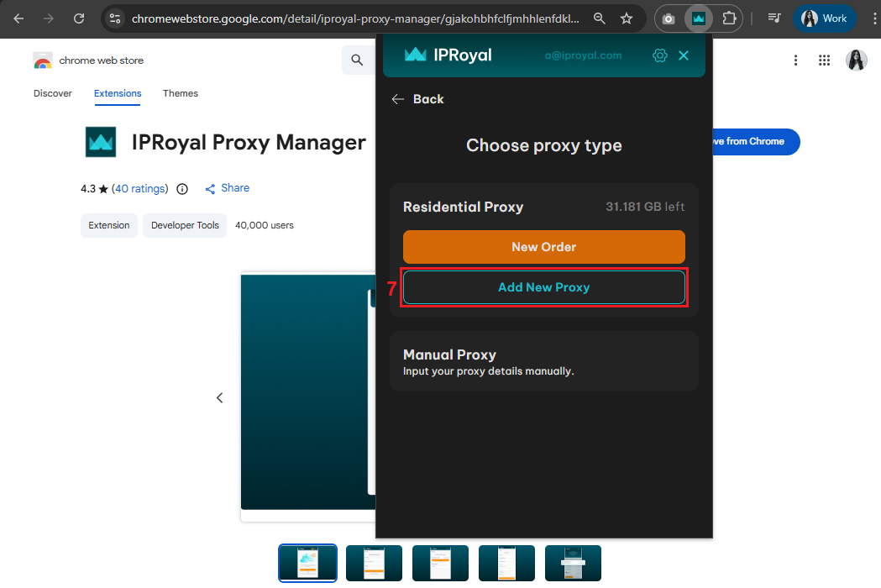
Task: Close the IPRoyal popup with X
Action: [x=684, y=55]
